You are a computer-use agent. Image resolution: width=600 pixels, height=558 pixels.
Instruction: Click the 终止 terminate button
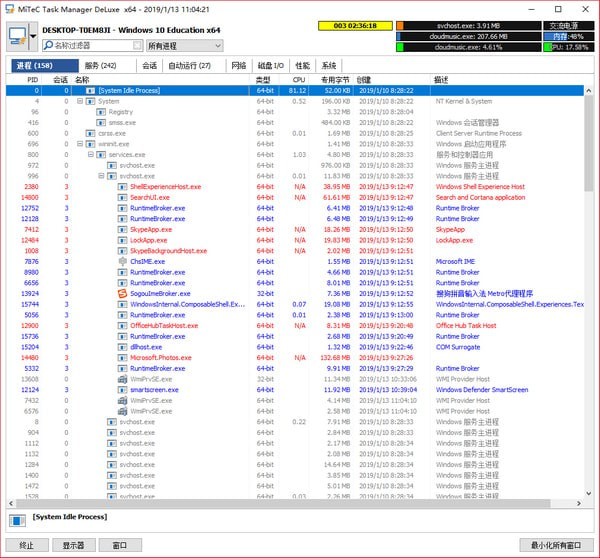(27, 545)
